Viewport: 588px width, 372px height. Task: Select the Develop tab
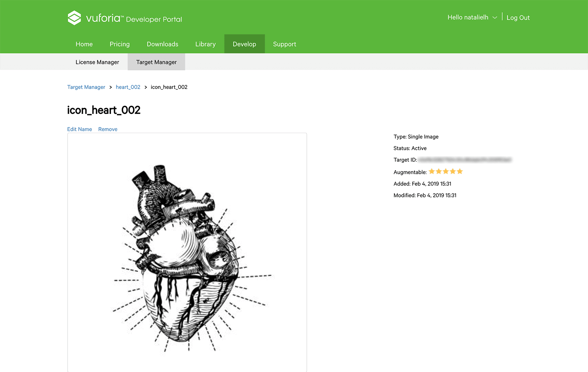coord(244,44)
